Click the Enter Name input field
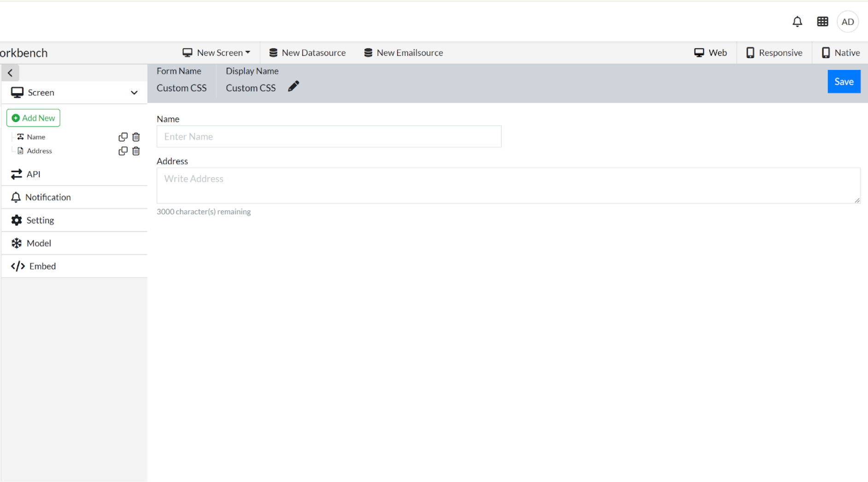 [329, 137]
